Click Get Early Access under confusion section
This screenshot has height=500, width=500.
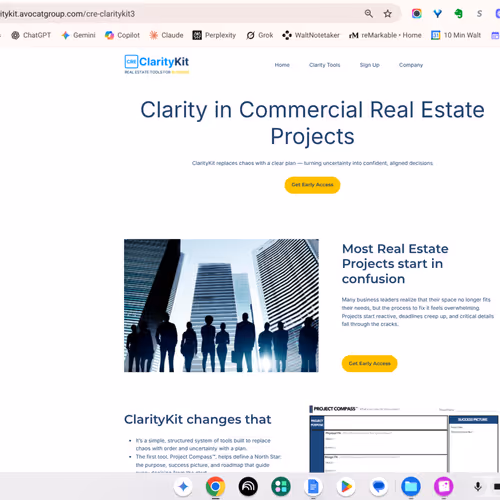369,363
